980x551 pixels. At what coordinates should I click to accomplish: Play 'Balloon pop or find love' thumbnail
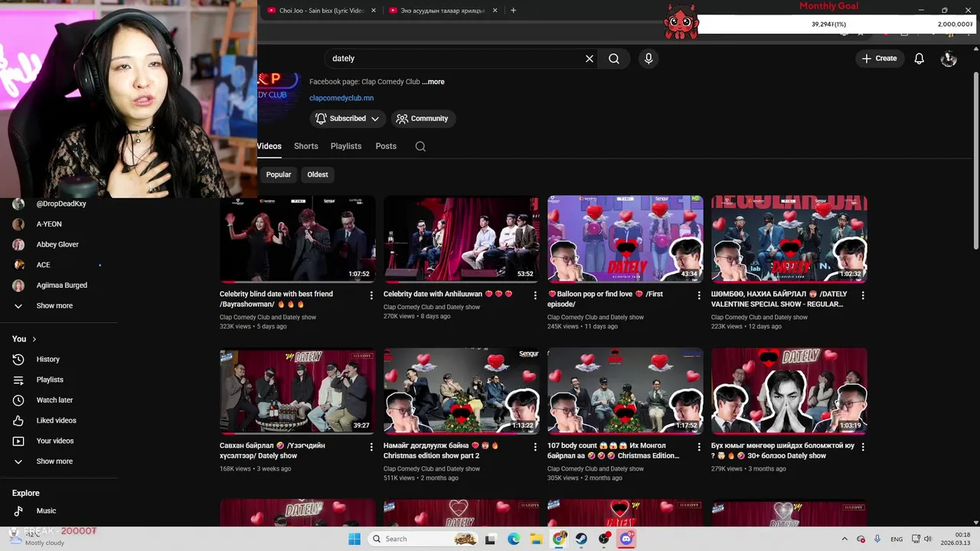[625, 239]
